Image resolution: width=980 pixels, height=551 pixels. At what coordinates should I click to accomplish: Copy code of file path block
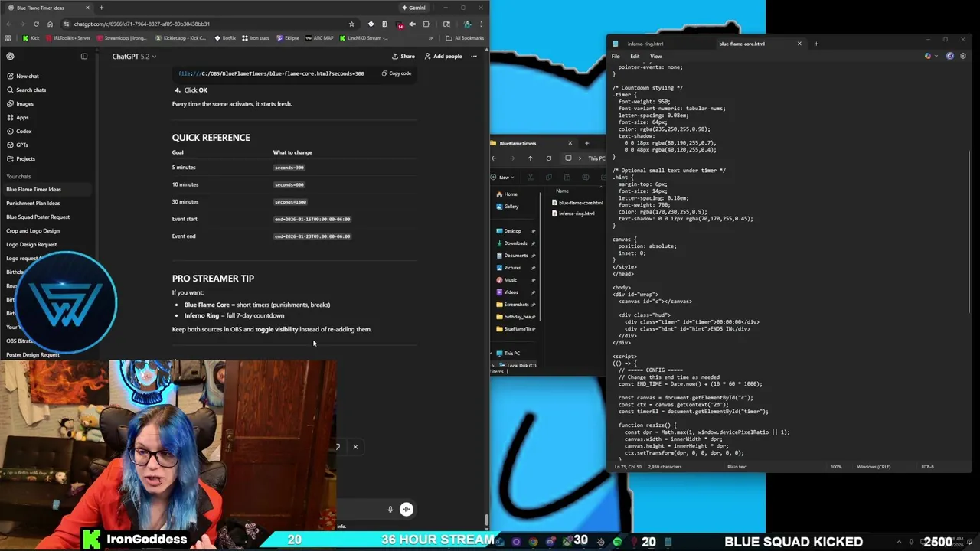pyautogui.click(x=397, y=73)
